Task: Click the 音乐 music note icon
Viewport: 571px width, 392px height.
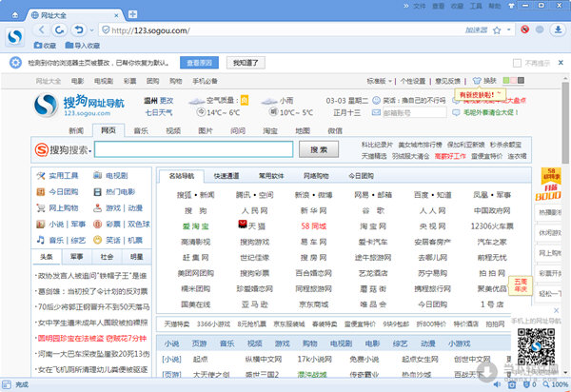Action: (41, 240)
